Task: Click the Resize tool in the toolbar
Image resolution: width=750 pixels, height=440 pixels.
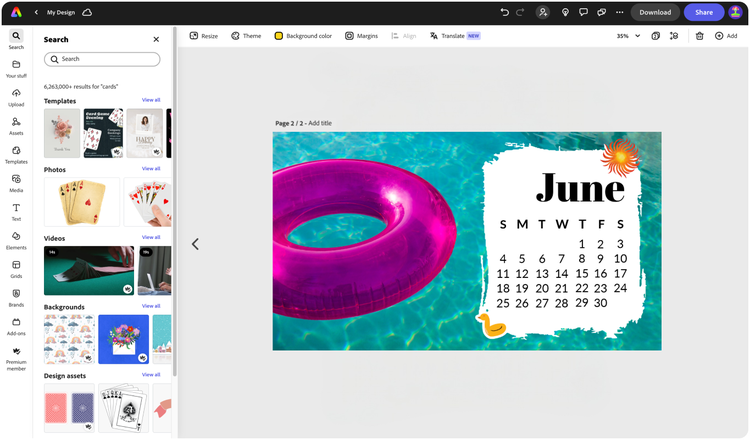Action: pyautogui.click(x=204, y=36)
